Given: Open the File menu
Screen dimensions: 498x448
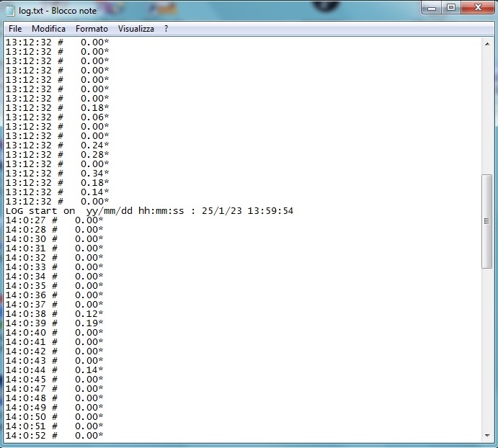Looking at the screenshot, I should tap(15, 29).
